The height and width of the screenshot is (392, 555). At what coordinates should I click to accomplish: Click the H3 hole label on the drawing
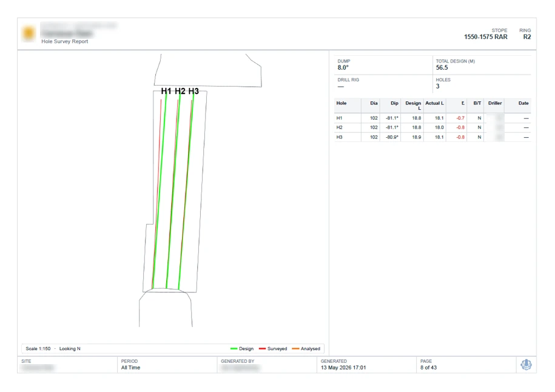coord(193,92)
